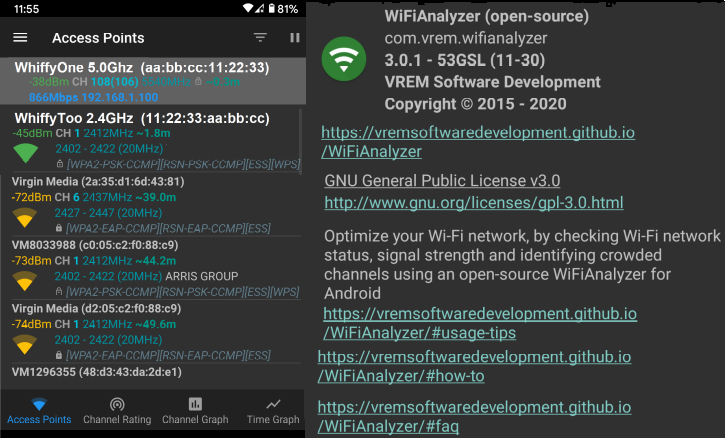The image size is (725, 438).
Task: Open the #how-to link
Action: (x=474, y=366)
